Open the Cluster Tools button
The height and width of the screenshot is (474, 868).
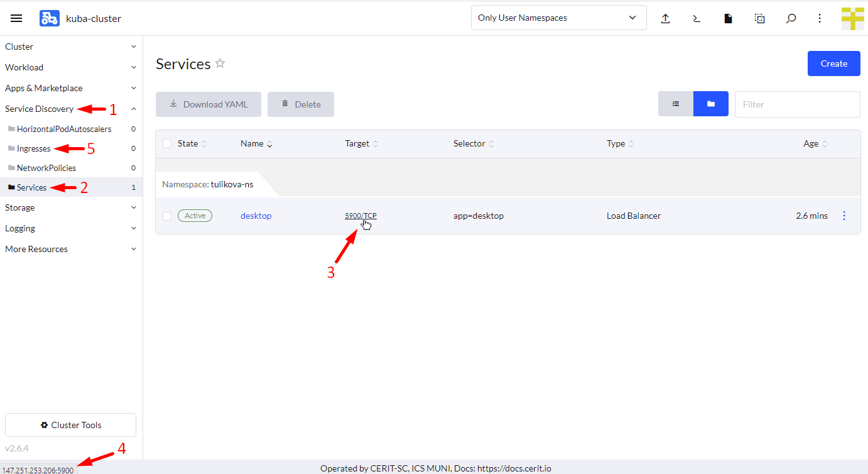point(70,425)
